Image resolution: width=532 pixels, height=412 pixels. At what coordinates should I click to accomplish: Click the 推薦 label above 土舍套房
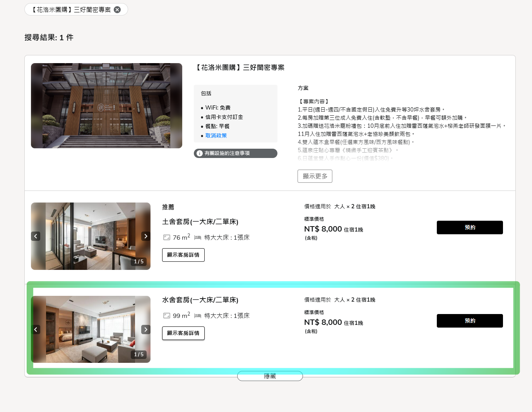[x=168, y=207]
